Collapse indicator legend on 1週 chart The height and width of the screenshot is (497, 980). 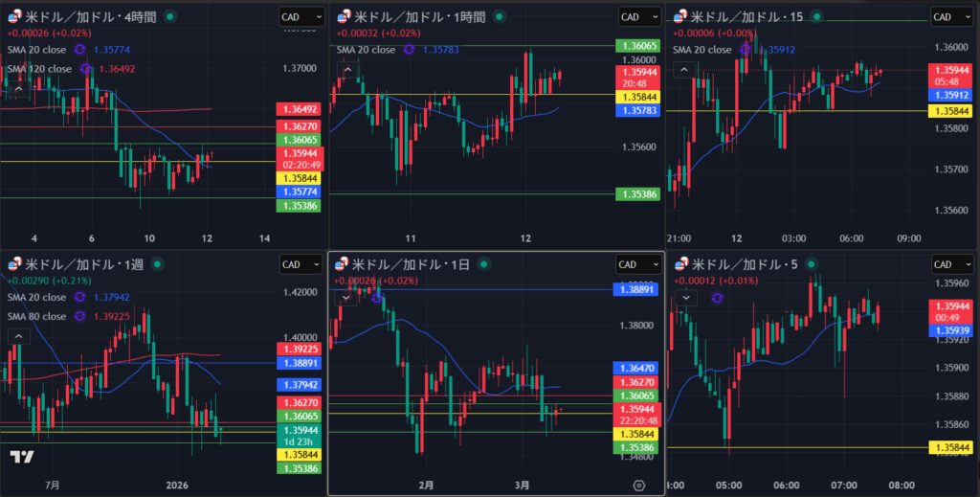(x=17, y=336)
